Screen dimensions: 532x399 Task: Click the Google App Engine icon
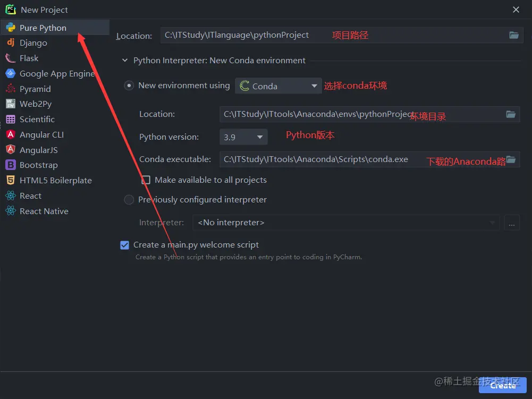(11, 73)
